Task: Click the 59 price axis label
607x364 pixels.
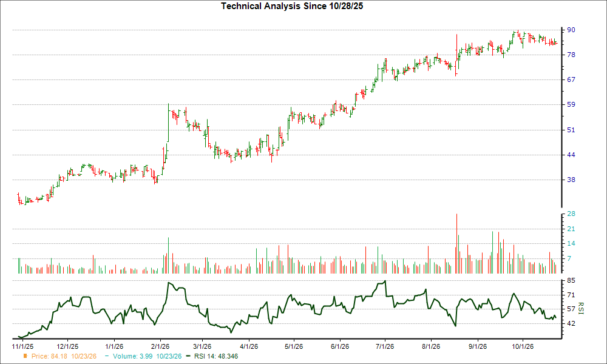Action: click(571, 104)
